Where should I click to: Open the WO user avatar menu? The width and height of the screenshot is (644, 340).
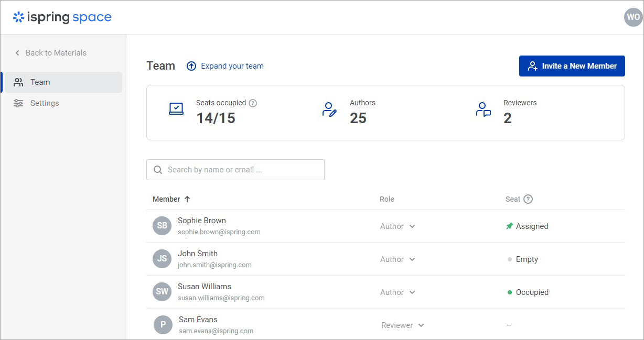pos(633,17)
